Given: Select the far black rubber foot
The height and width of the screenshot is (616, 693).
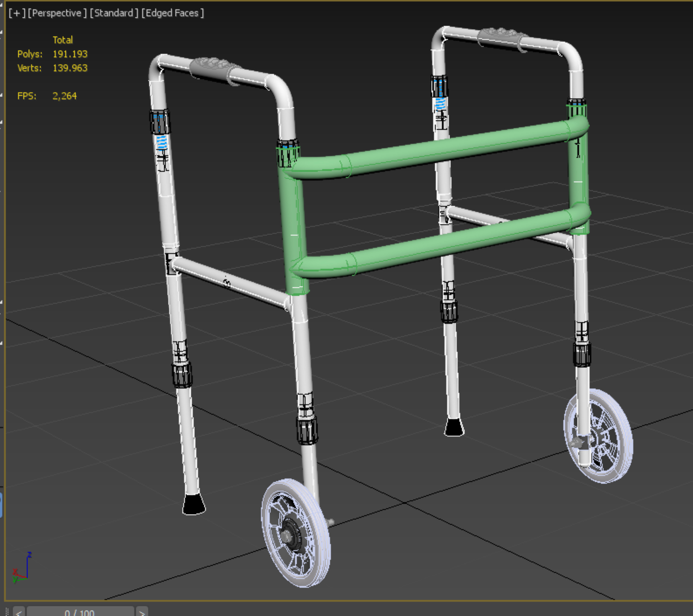Looking at the screenshot, I should (453, 427).
